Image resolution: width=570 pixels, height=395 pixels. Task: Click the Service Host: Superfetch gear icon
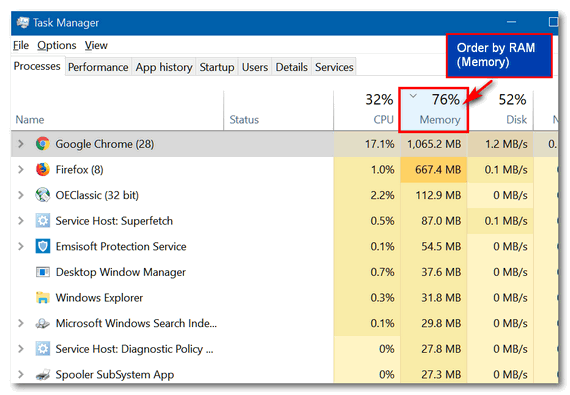pyautogui.click(x=43, y=221)
